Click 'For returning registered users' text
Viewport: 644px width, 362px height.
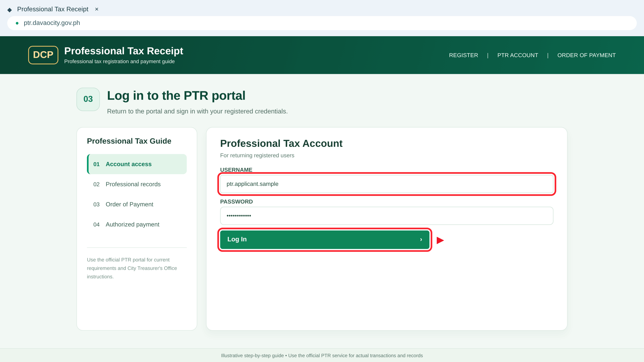coord(257,155)
